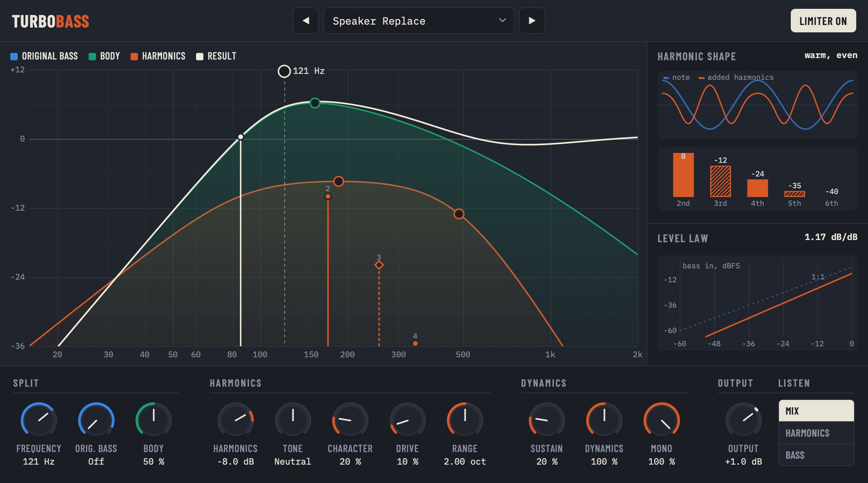868x483 pixels.
Task: Toggle the Body curve legend swatch
Action: point(92,56)
